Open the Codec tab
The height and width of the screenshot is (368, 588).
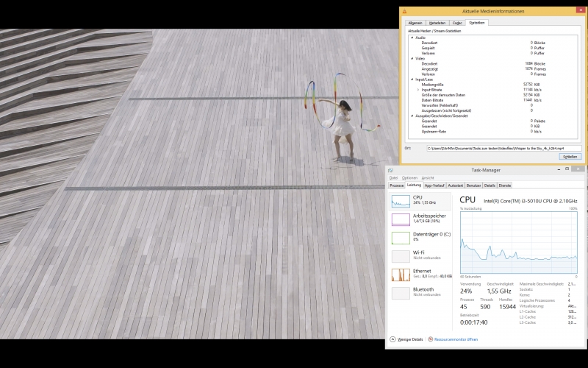point(457,23)
